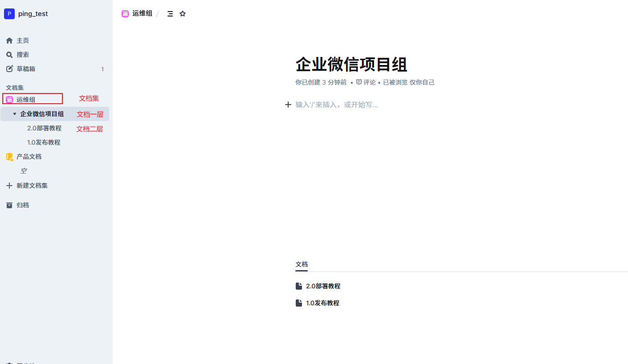
Task: Switch to the 文档 tab
Action: tap(302, 264)
